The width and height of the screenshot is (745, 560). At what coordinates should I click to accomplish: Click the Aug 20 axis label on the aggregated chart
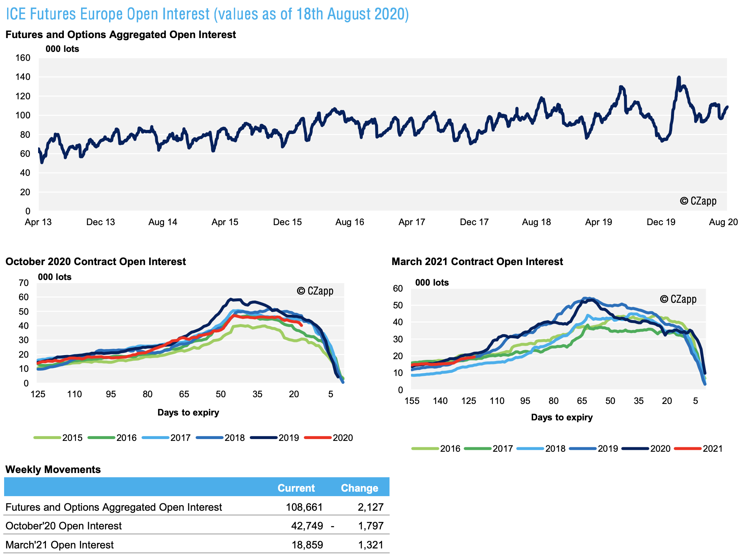tap(723, 222)
